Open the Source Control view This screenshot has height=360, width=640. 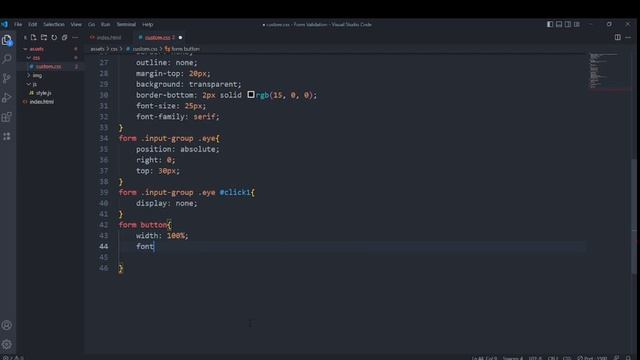click(x=7, y=78)
